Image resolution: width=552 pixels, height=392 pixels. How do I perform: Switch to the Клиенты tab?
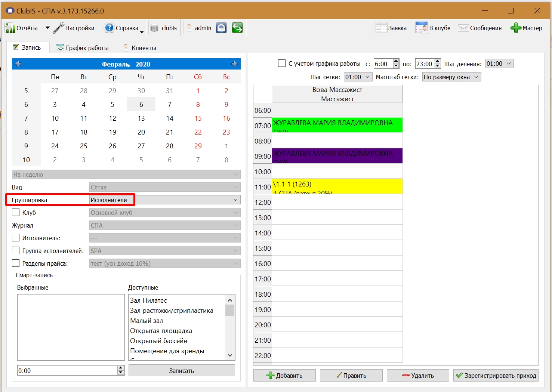(x=139, y=47)
